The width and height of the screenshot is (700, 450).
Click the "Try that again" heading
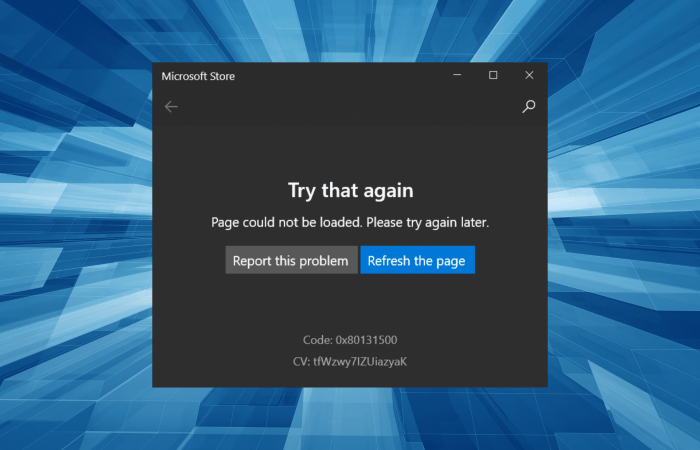pyautogui.click(x=350, y=191)
